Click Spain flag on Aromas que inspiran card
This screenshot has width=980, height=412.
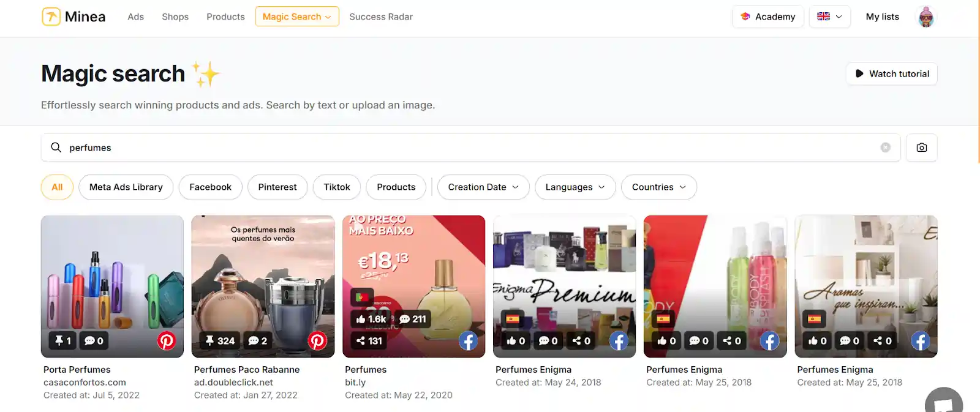point(814,319)
